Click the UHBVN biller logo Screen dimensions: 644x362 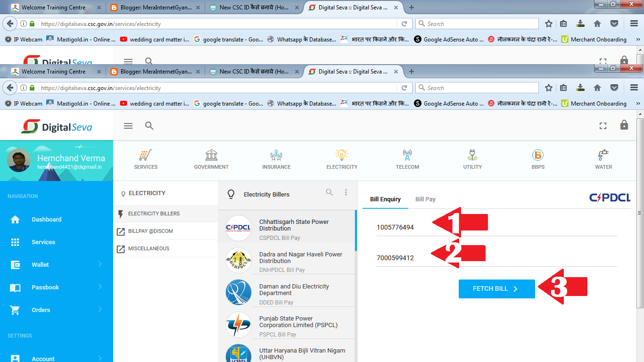pos(238,353)
